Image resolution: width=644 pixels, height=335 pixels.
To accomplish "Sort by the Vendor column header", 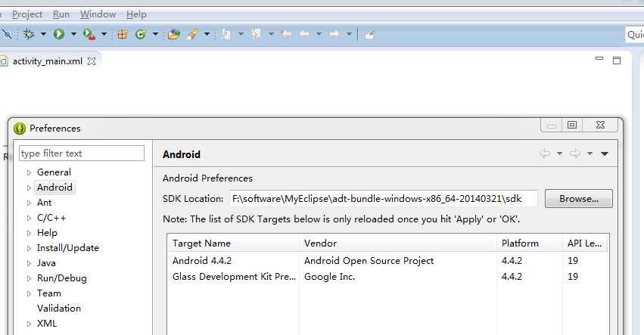I will click(x=398, y=243).
